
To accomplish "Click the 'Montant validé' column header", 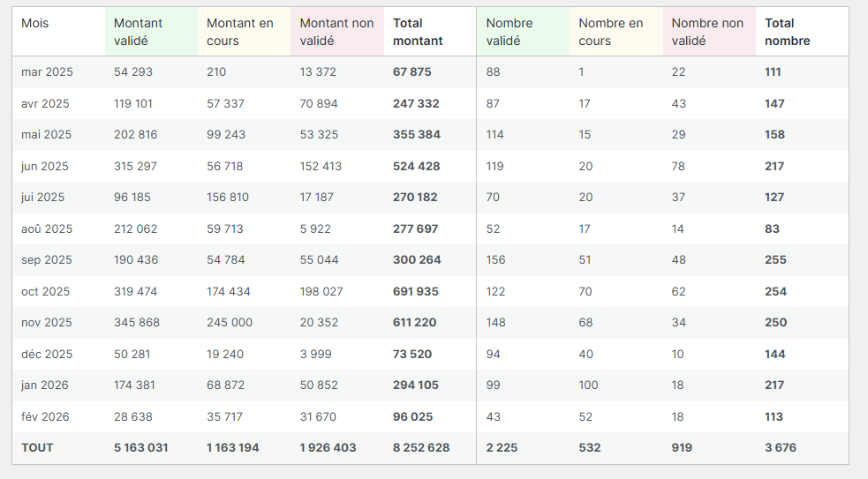I will (139, 32).
